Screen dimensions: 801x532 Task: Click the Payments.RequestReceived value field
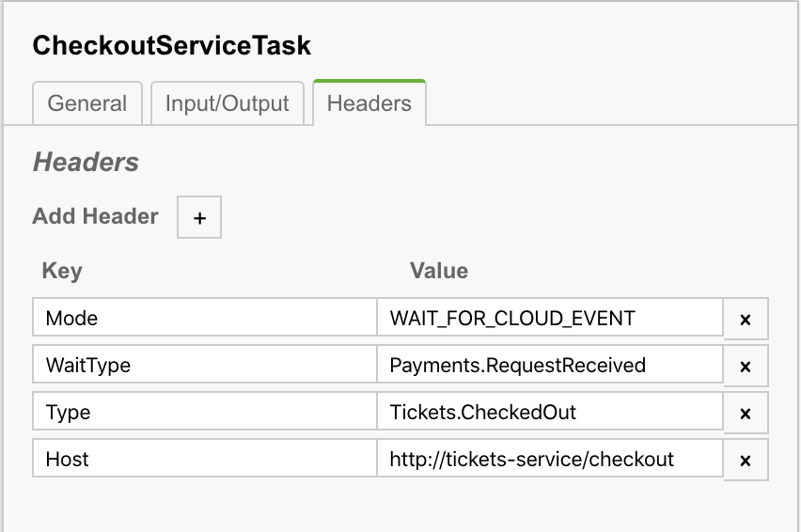(x=550, y=366)
